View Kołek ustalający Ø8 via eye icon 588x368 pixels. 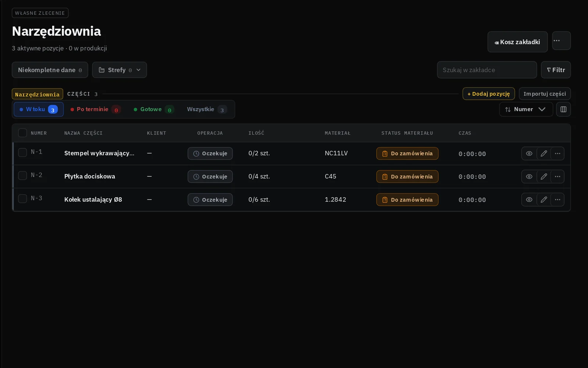coord(529,199)
